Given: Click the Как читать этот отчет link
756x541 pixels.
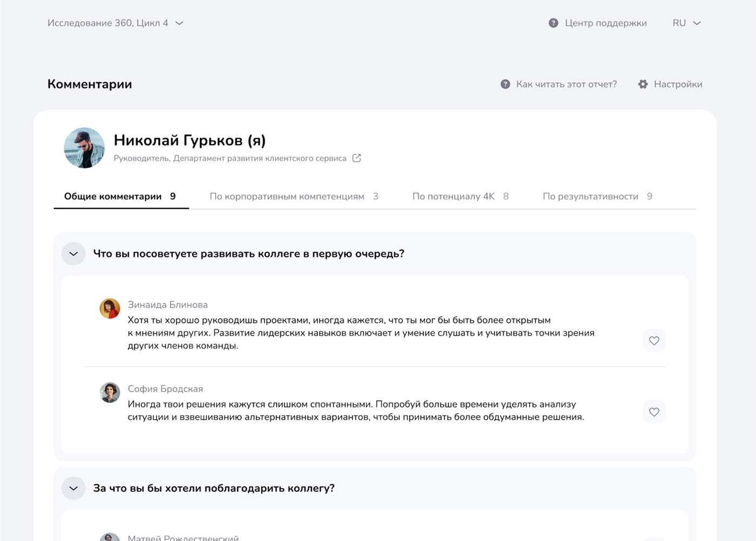Looking at the screenshot, I should (566, 84).
